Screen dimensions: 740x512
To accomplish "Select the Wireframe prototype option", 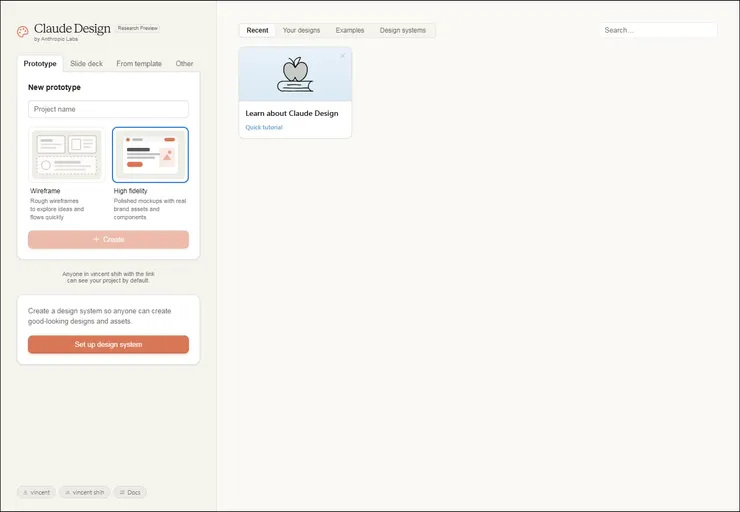I will tap(66, 154).
